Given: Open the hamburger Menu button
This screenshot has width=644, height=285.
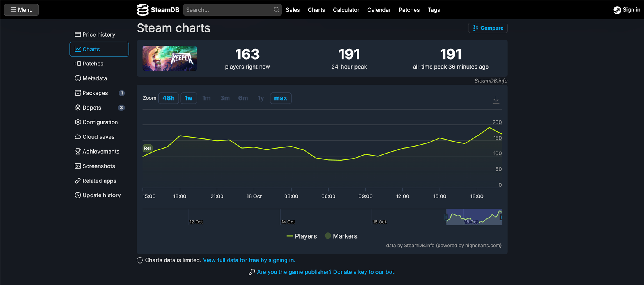Looking at the screenshot, I should click(21, 10).
